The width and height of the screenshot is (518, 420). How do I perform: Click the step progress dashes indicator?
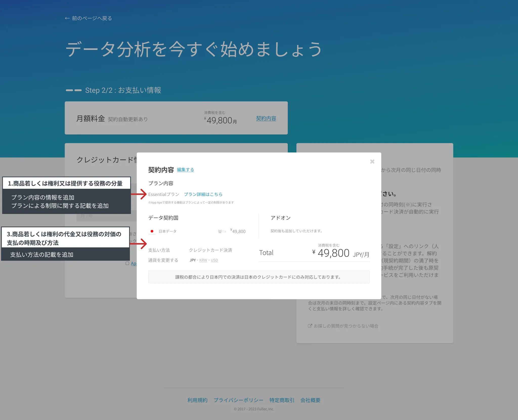tap(74, 90)
